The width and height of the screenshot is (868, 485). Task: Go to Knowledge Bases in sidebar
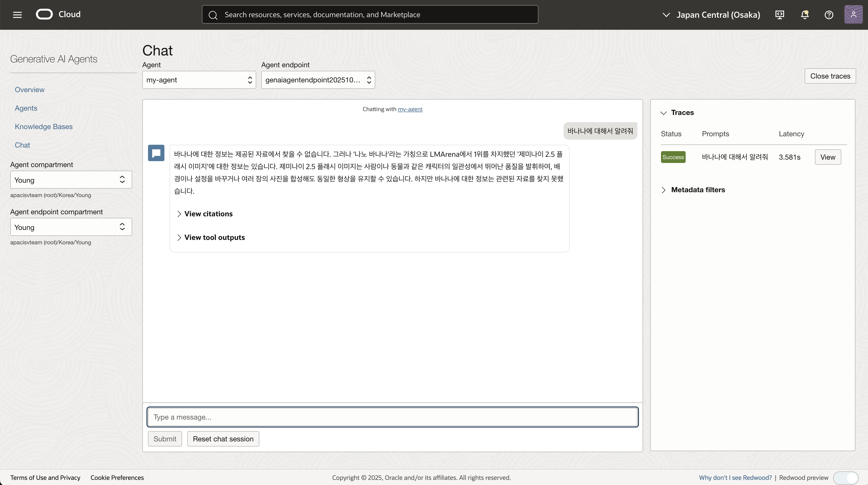point(43,127)
